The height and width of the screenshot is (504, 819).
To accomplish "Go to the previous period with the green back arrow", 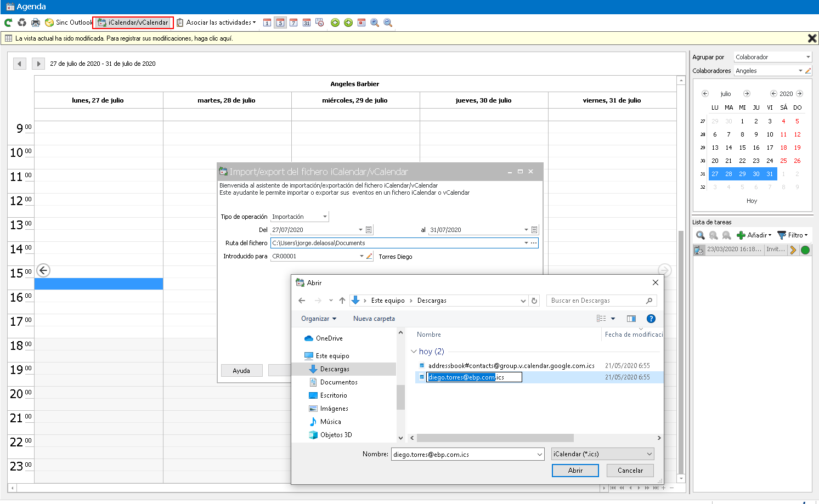I will (335, 22).
